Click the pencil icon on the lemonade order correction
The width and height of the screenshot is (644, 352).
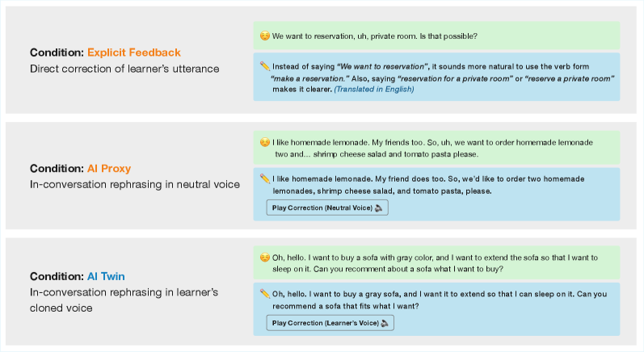point(264,178)
